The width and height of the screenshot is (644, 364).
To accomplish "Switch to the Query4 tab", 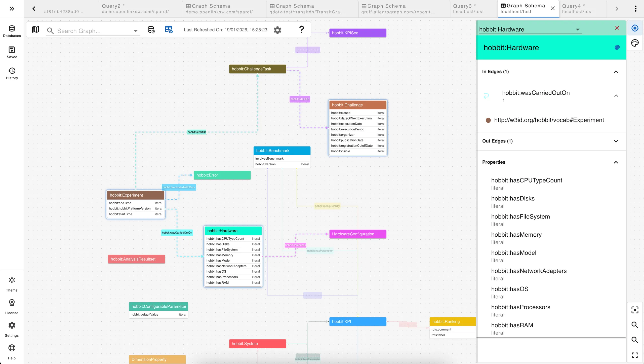I will pos(583,9).
